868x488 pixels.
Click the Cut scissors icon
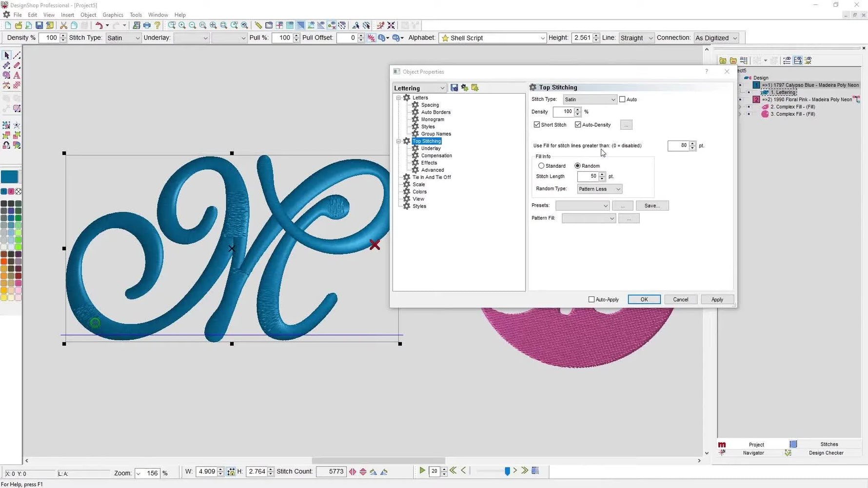point(63,25)
